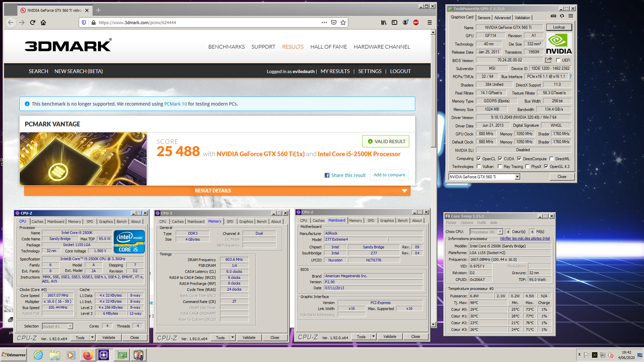
Task: Open Windows Explorer folder in the taskbar
Action: click(55, 355)
